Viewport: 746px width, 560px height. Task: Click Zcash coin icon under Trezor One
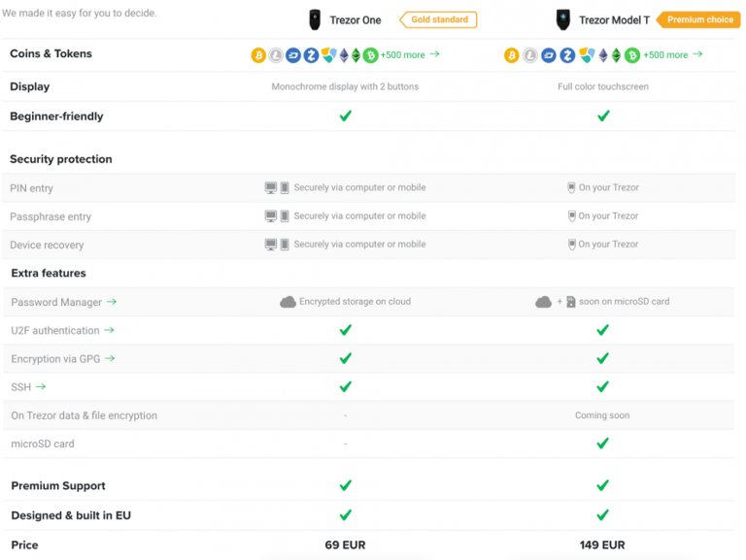coord(311,55)
